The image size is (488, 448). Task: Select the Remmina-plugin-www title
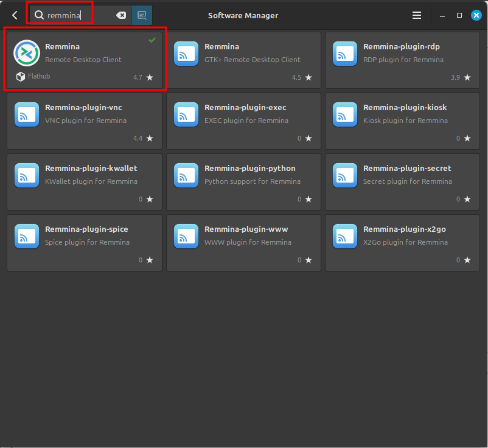tap(246, 229)
